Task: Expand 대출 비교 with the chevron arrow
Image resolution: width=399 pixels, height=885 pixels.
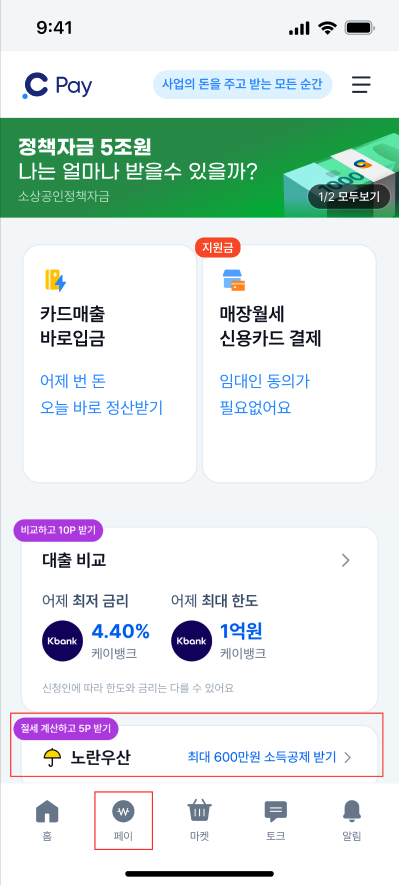Action: 345,560
